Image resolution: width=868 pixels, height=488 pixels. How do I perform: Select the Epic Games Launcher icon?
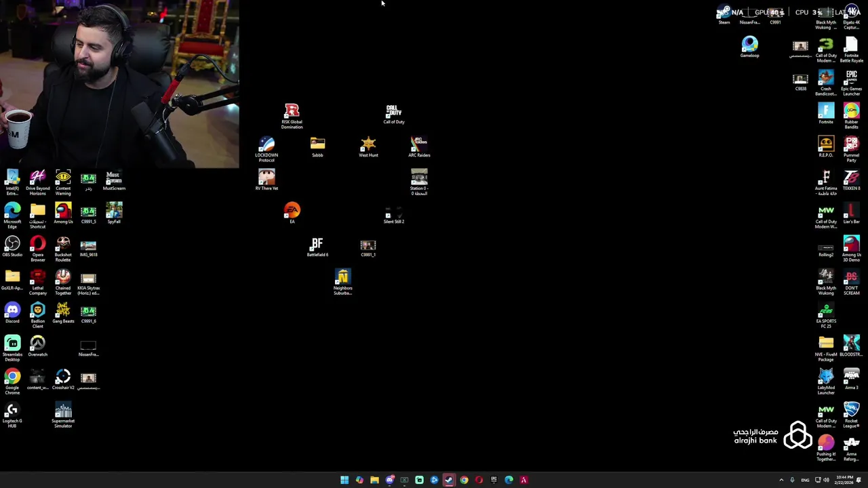pos(852,83)
